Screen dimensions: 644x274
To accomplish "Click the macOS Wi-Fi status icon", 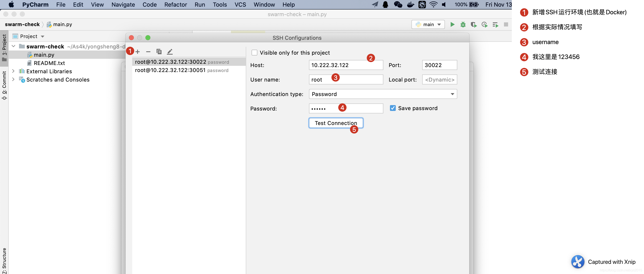I will point(435,5).
